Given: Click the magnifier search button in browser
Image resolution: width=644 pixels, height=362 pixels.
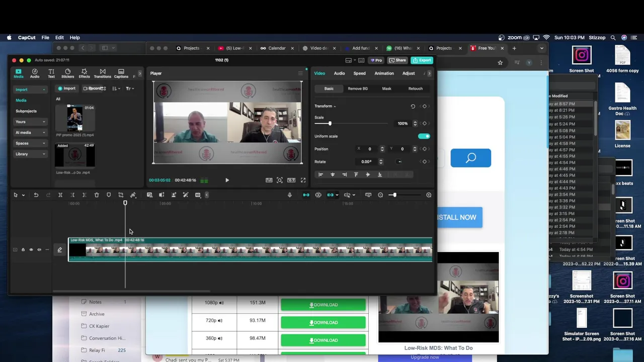Looking at the screenshot, I should click(470, 158).
